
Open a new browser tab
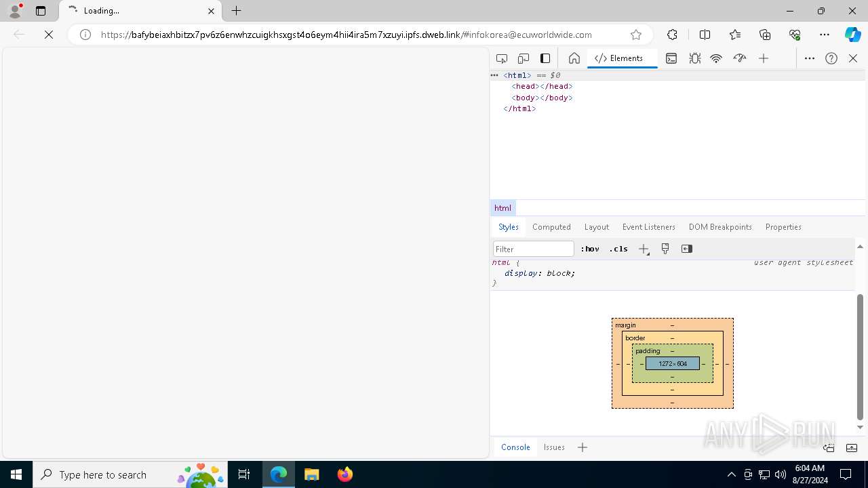pyautogui.click(x=236, y=11)
